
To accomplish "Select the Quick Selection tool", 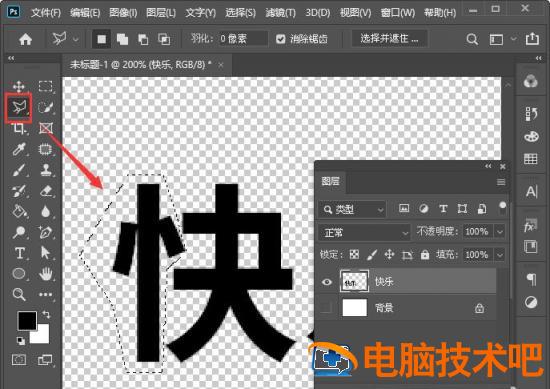I will (x=46, y=107).
